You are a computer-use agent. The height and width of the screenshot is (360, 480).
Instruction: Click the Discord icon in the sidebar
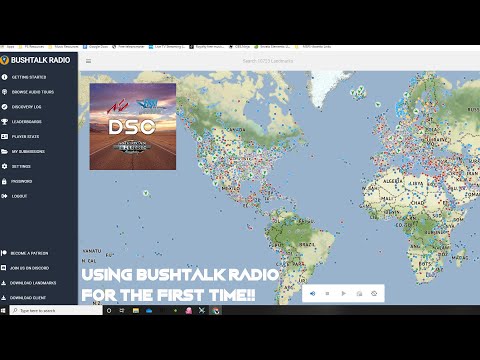4,268
